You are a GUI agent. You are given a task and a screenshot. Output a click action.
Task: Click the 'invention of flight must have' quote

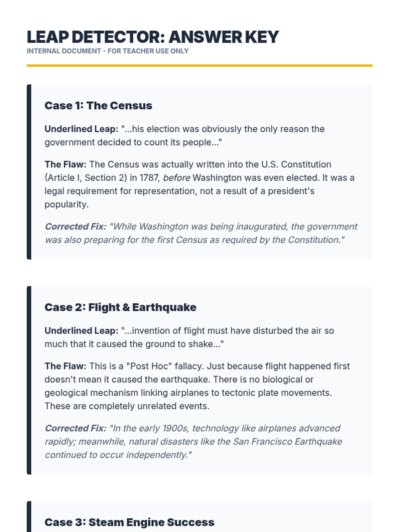[x=189, y=337]
